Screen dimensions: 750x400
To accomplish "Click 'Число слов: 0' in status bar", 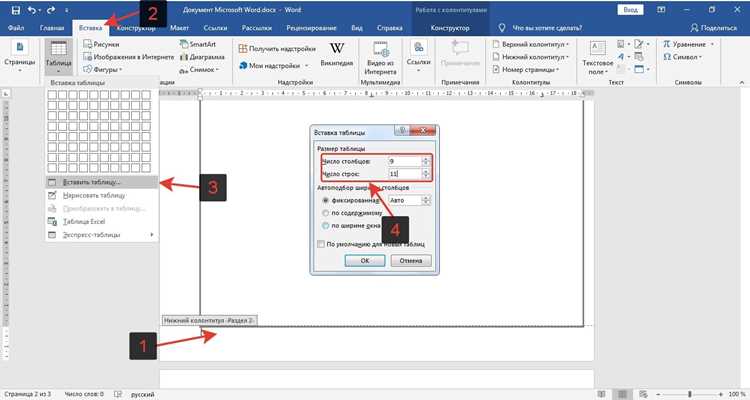I will [84, 394].
